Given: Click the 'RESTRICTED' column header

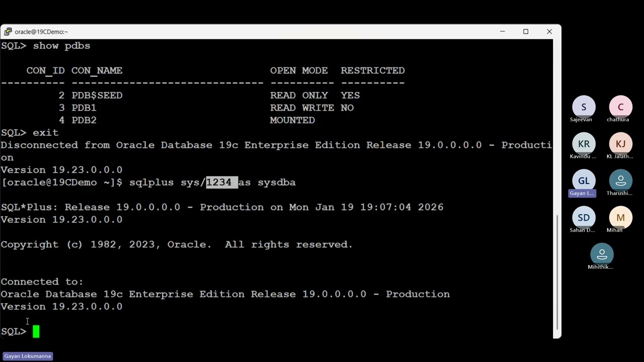Looking at the screenshot, I should [x=373, y=70].
